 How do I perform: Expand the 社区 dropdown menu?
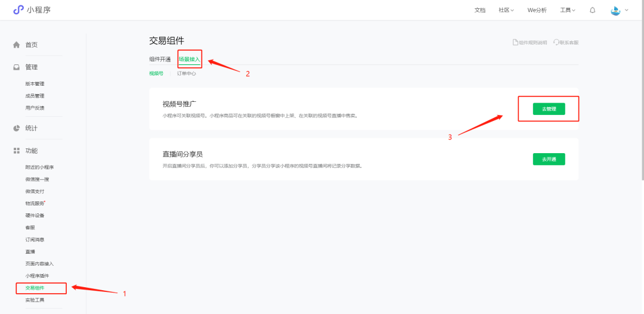pos(506,10)
